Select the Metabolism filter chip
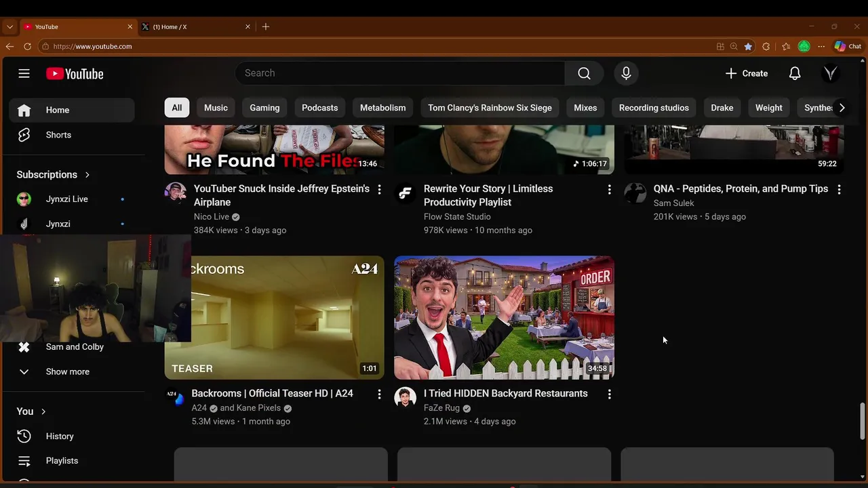 [x=382, y=108]
